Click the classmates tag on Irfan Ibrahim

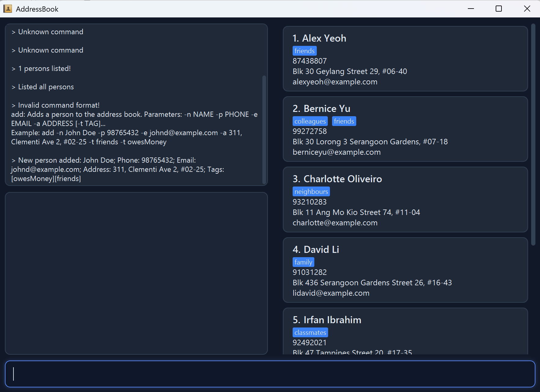(x=310, y=333)
